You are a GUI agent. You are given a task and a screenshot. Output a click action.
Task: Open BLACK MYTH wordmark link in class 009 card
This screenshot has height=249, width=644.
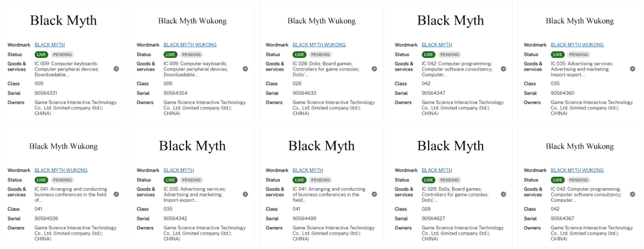tap(49, 45)
